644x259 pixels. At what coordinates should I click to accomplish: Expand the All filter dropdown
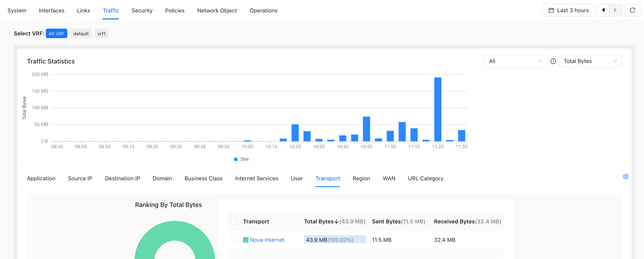(515, 61)
